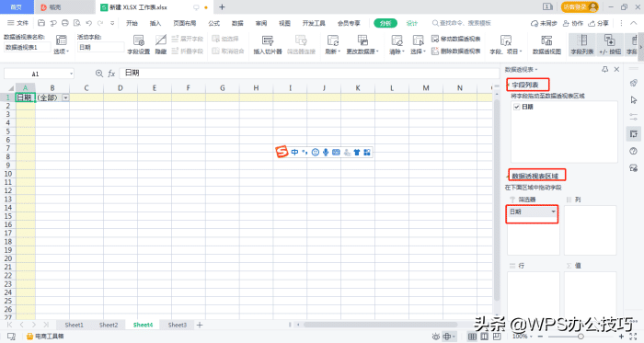Toggle the 字段列表 field list button
This screenshot has height=343, width=644.
(582, 44)
